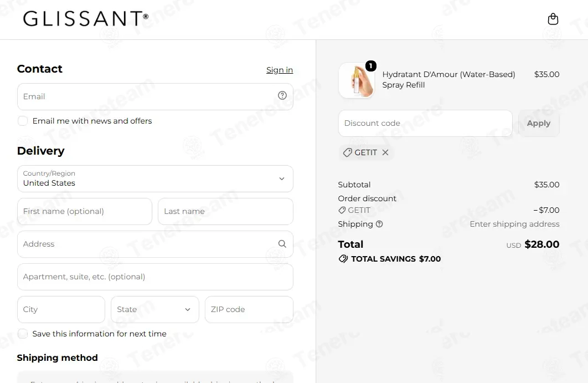Click the tag icon in GETIT chip
The image size is (588, 383).
click(x=348, y=152)
